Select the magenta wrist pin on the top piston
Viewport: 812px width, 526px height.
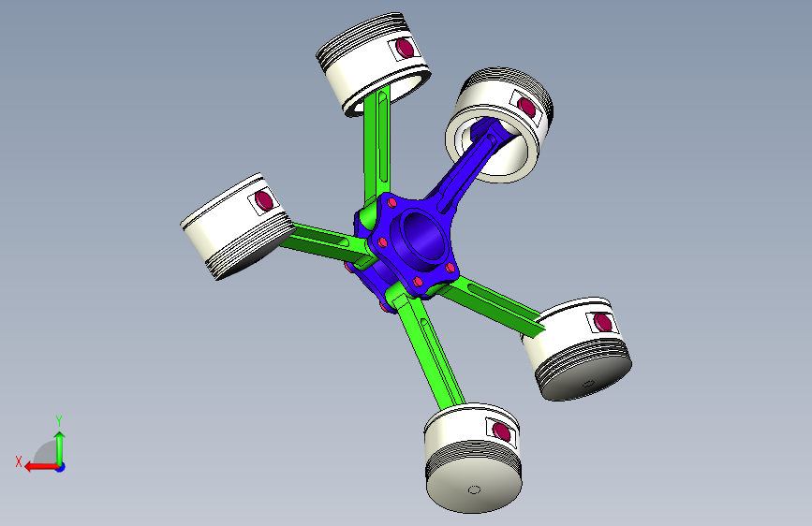tap(405, 48)
